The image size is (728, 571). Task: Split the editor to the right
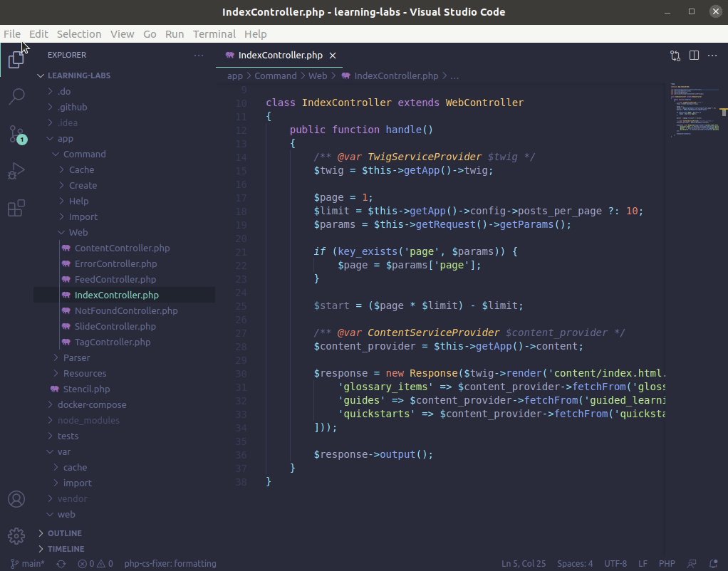(x=694, y=56)
